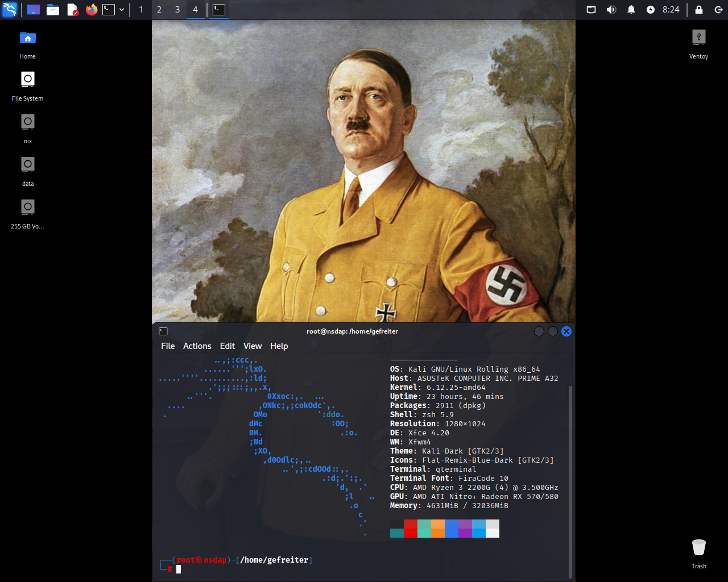The width and height of the screenshot is (728, 582).
Task: Open the terminal emulator panel launcher
Action: point(109,10)
